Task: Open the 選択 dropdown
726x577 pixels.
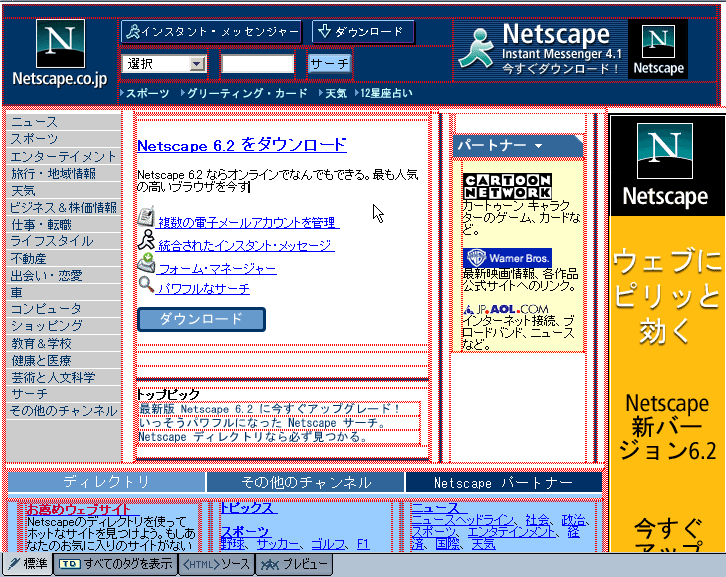Action: tap(164, 63)
